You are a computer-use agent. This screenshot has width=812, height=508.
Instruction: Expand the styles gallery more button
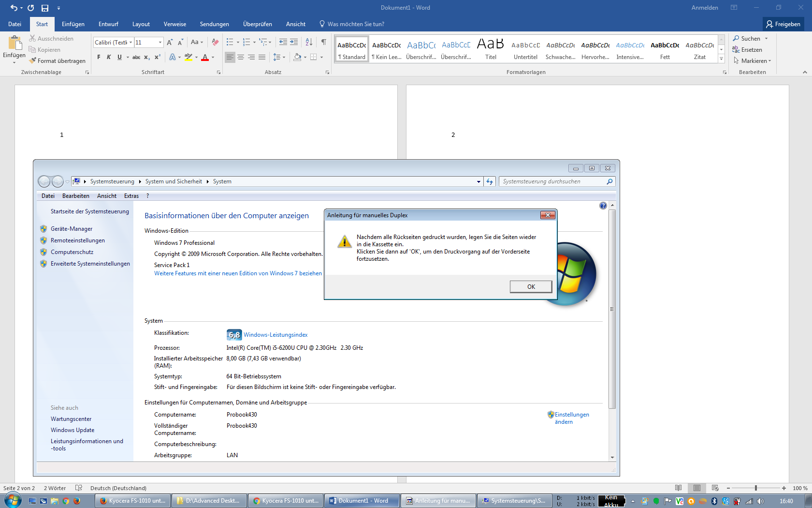coord(721,59)
